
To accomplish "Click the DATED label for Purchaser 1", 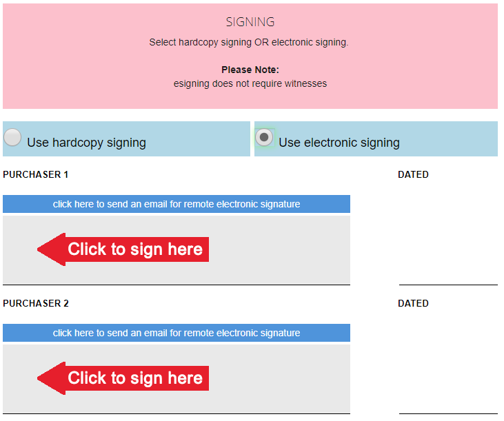I will tap(413, 174).
